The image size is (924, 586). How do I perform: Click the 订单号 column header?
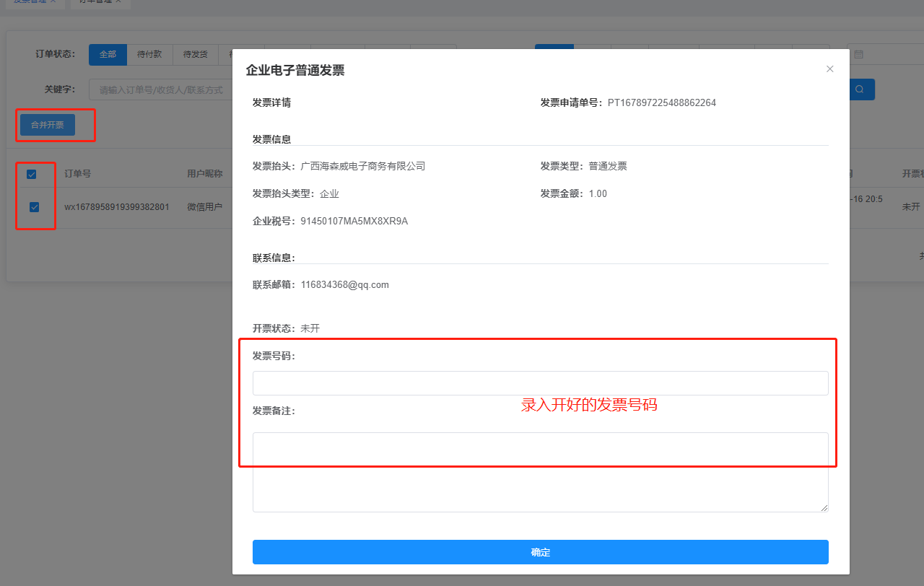[77, 174]
